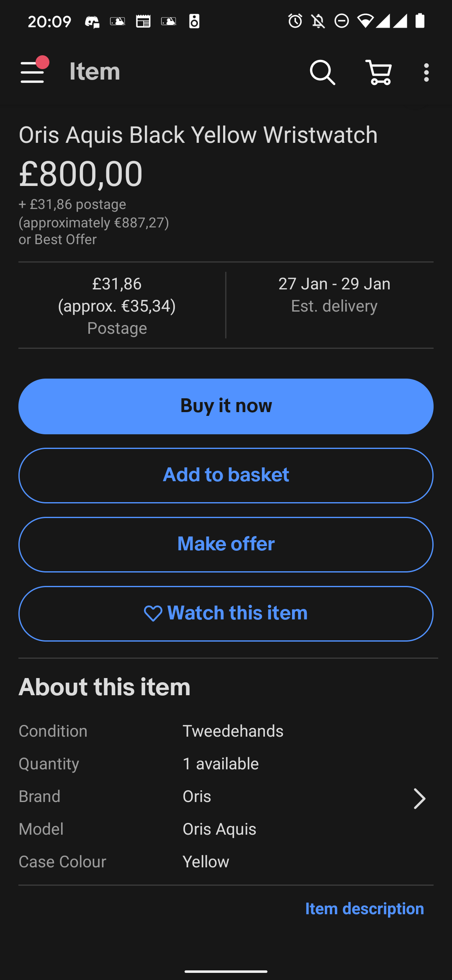Tap the Condition Tweedehands row
Viewport: 452px width, 980px height.
pos(226,731)
